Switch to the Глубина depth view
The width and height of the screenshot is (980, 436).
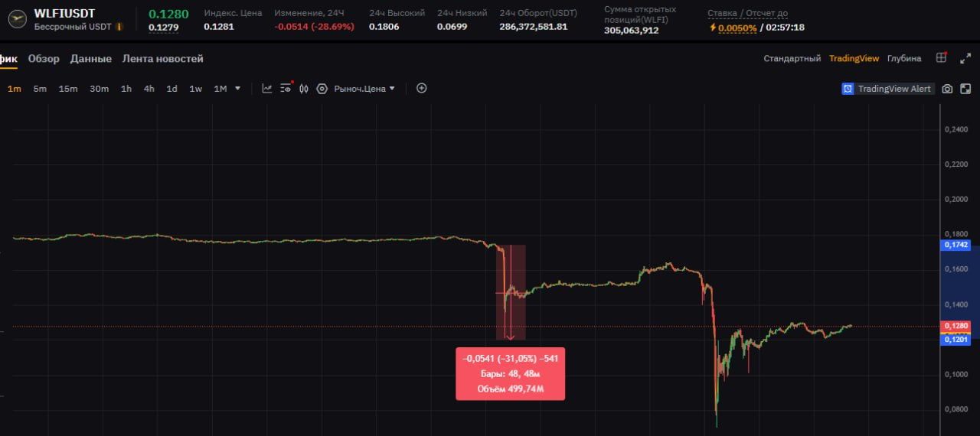click(x=904, y=58)
